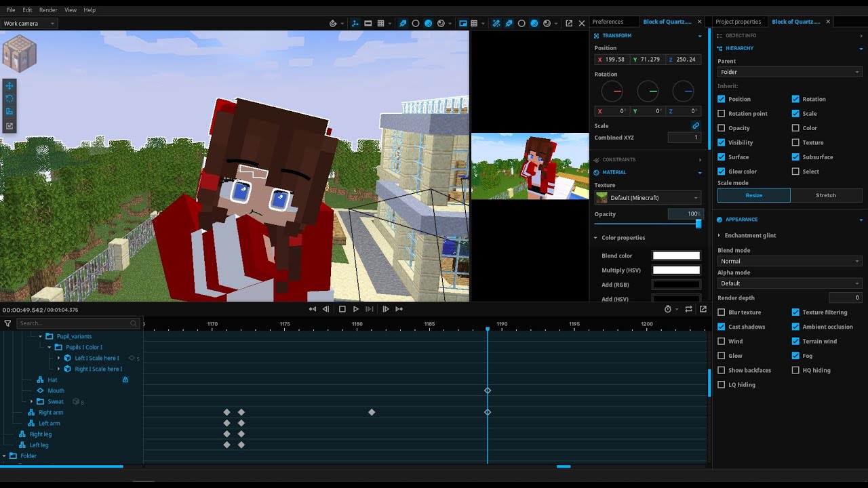Open the Work camera dropdown
The image size is (868, 488).
[x=28, y=24]
